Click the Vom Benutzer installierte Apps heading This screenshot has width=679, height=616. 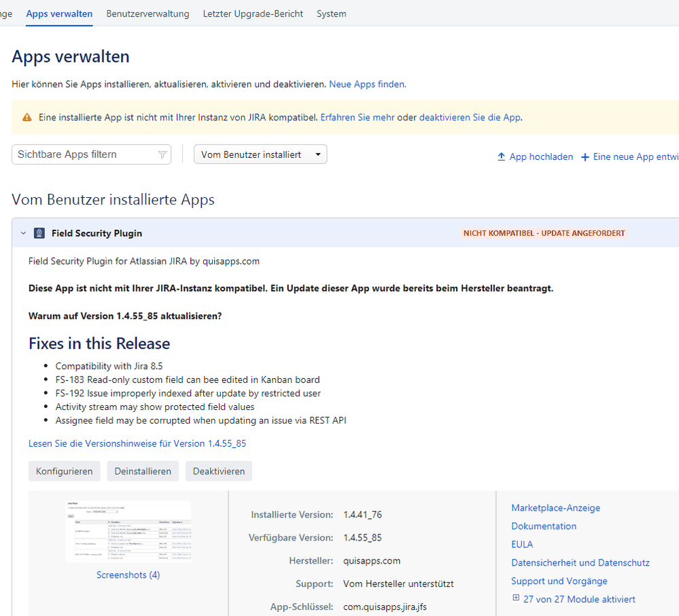[x=113, y=199]
